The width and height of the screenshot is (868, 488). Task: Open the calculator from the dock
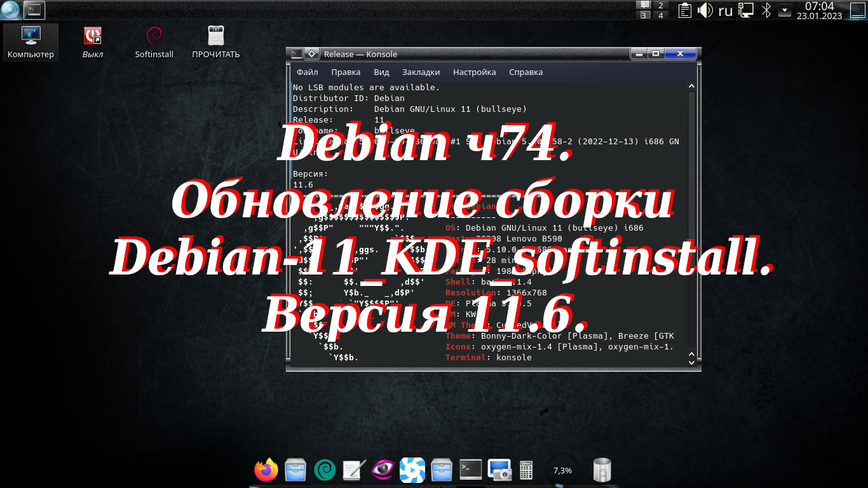[526, 470]
